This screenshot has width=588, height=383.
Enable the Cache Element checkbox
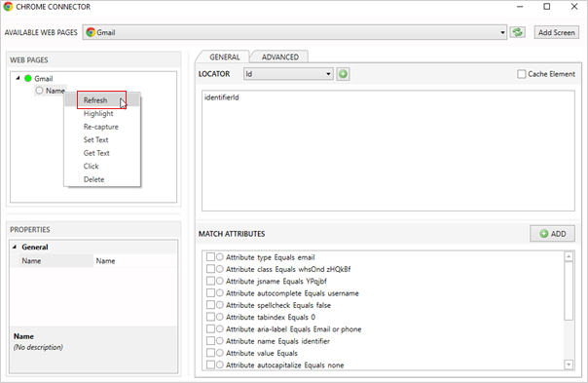pos(521,74)
